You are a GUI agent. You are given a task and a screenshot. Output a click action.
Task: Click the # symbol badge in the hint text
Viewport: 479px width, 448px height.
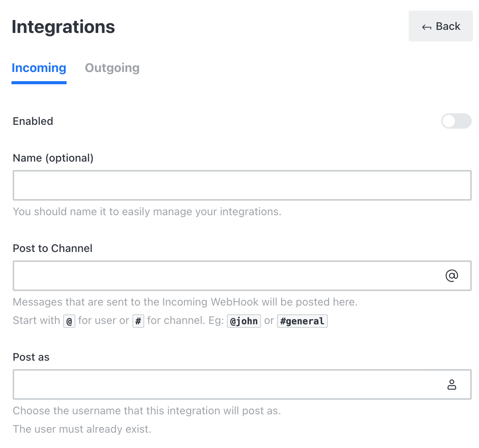137,321
